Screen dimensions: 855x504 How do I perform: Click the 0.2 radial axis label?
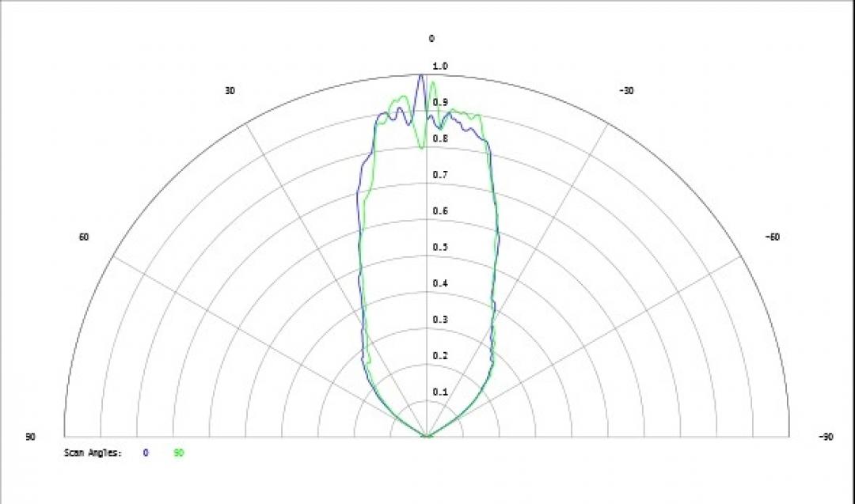(x=440, y=356)
